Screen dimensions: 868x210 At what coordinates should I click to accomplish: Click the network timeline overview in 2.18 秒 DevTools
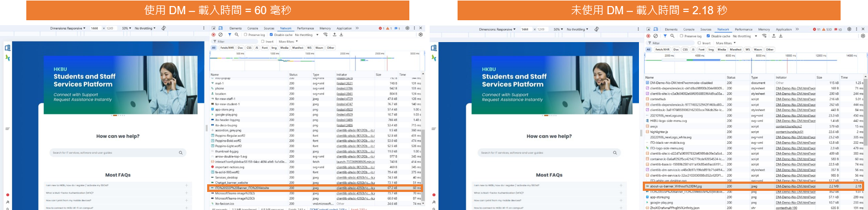pos(755,63)
